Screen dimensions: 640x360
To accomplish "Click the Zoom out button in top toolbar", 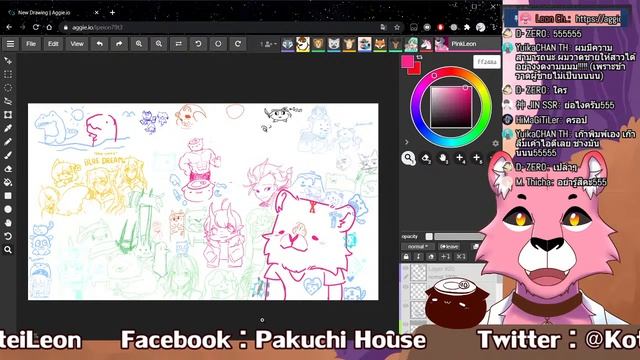I will coord(159,44).
